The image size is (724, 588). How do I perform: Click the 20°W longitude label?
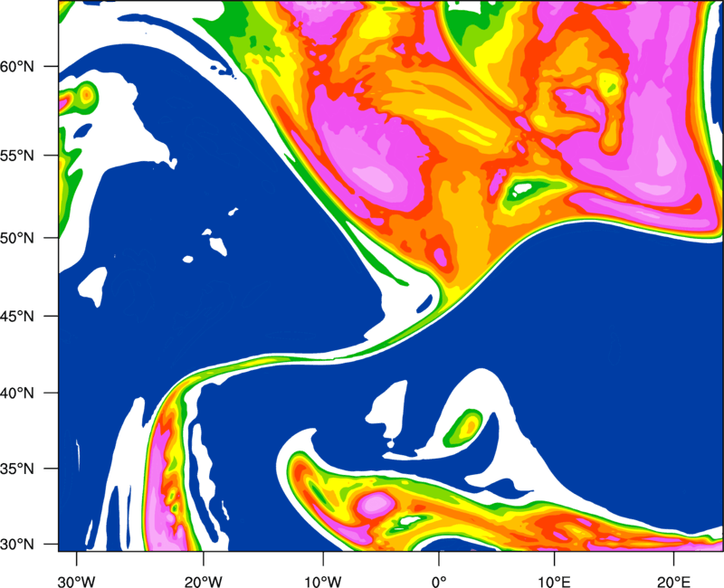203,582
